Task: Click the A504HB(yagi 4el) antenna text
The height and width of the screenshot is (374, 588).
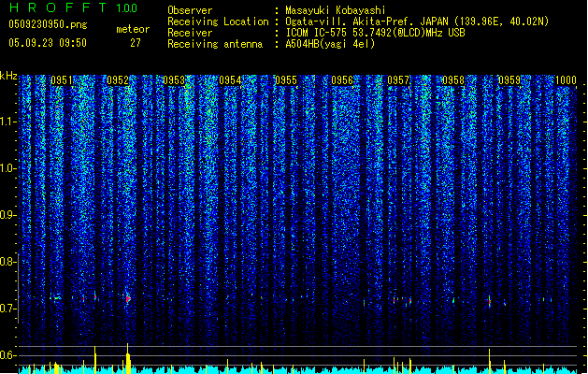Action: [330, 44]
